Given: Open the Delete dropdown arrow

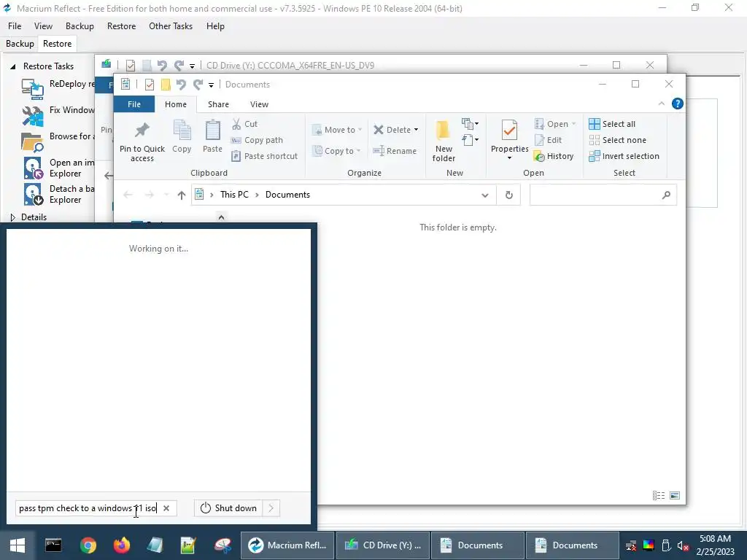Looking at the screenshot, I should tap(416, 130).
